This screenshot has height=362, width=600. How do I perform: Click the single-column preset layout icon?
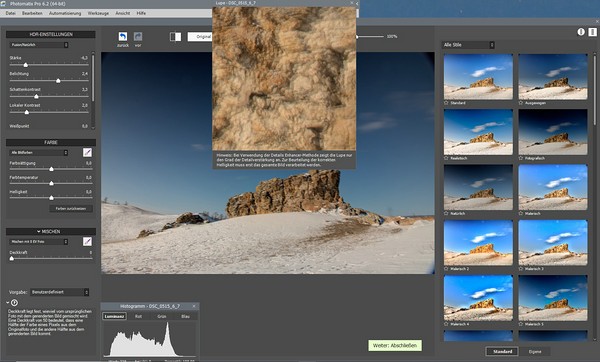tap(581, 32)
